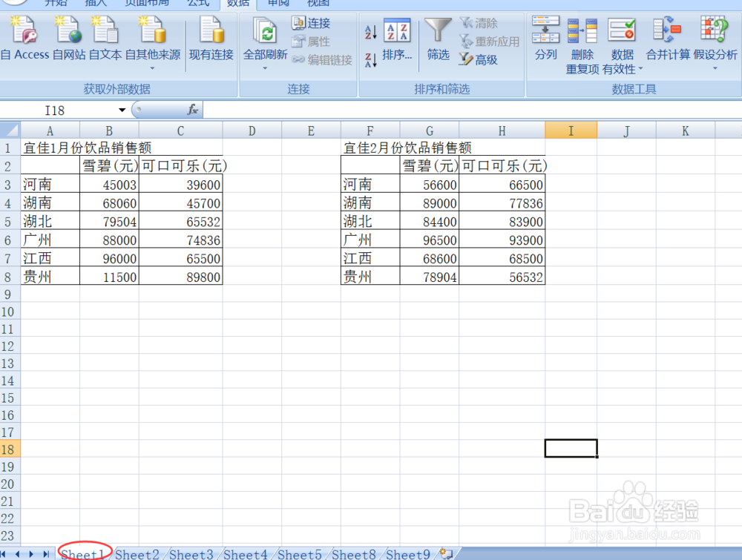Open the 连接 connections button
This screenshot has height=560, width=742.
point(311,23)
